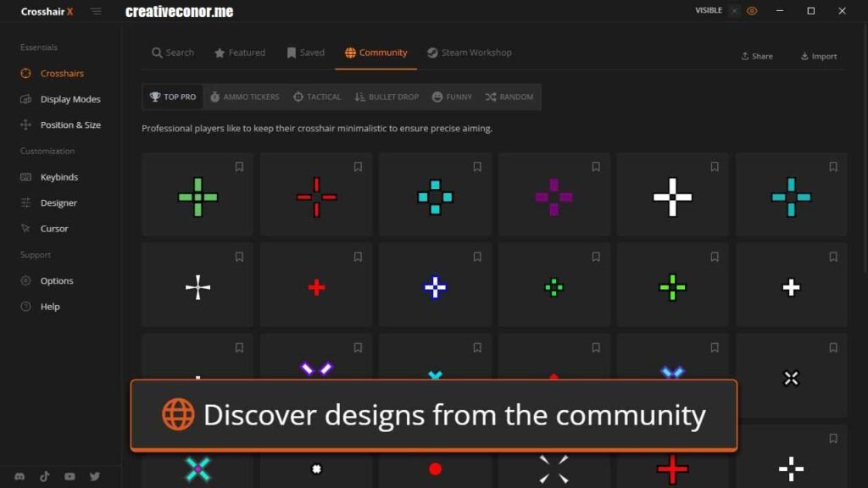Open the Twitter link icon
Image resolution: width=868 pixels, height=488 pixels.
point(95,476)
